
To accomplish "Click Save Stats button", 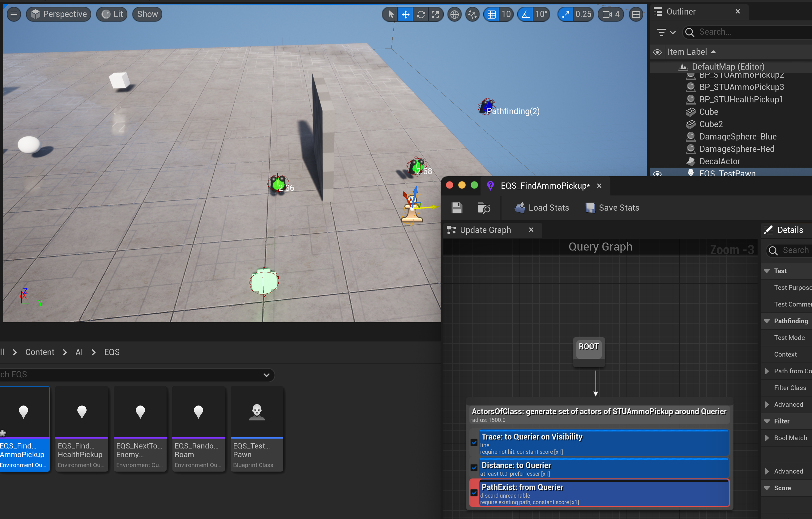I will [x=612, y=208].
